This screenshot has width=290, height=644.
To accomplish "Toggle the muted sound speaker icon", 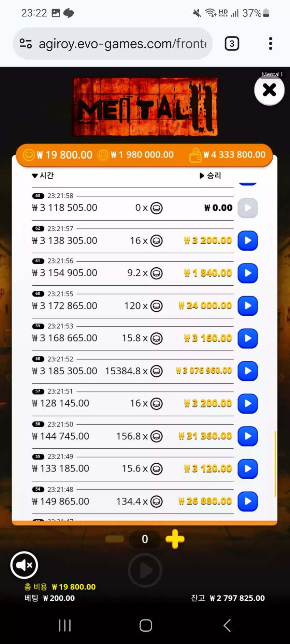I will 24,565.
